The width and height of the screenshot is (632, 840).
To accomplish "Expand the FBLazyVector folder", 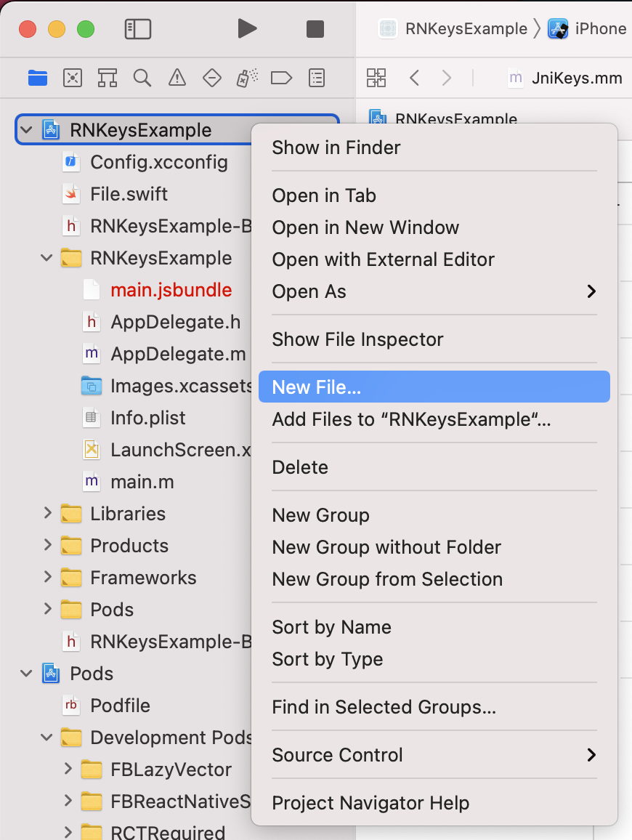I will (68, 769).
